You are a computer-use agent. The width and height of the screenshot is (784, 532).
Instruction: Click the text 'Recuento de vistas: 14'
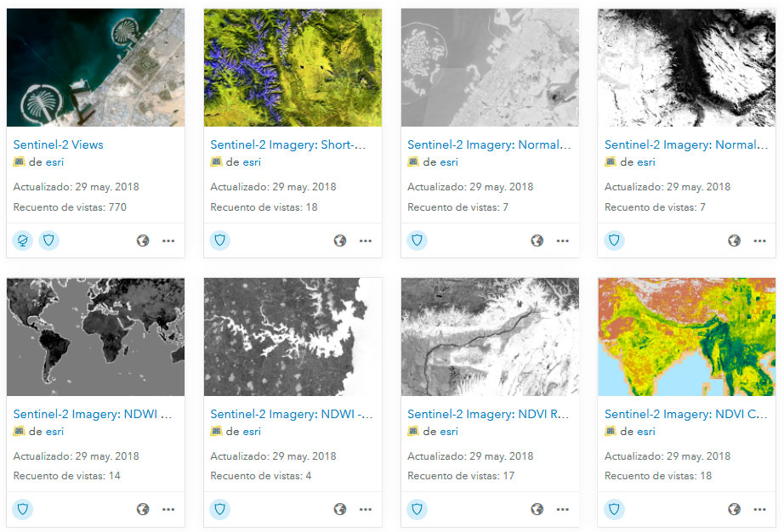coord(66,476)
